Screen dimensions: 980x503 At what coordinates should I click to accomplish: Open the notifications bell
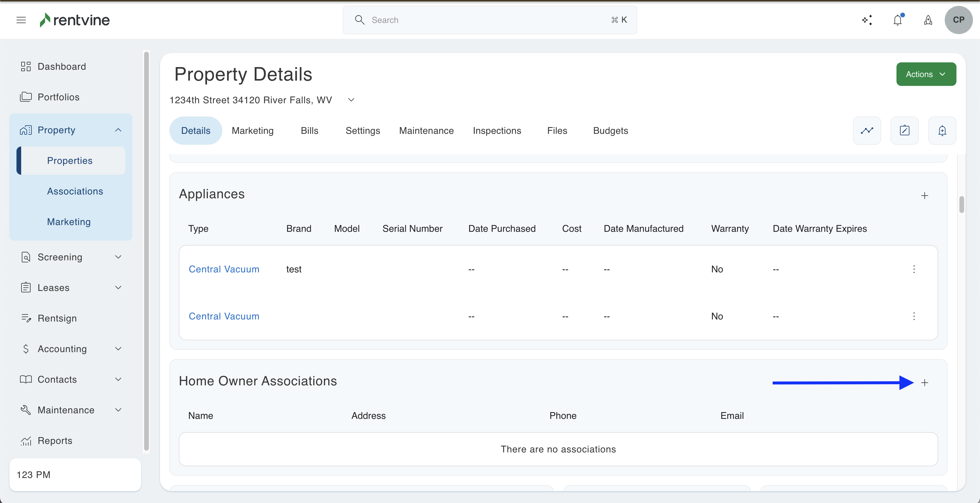pos(897,20)
